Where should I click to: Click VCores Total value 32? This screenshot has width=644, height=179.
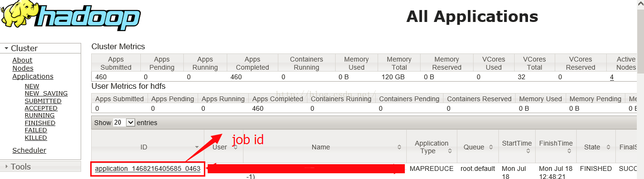tap(521, 77)
